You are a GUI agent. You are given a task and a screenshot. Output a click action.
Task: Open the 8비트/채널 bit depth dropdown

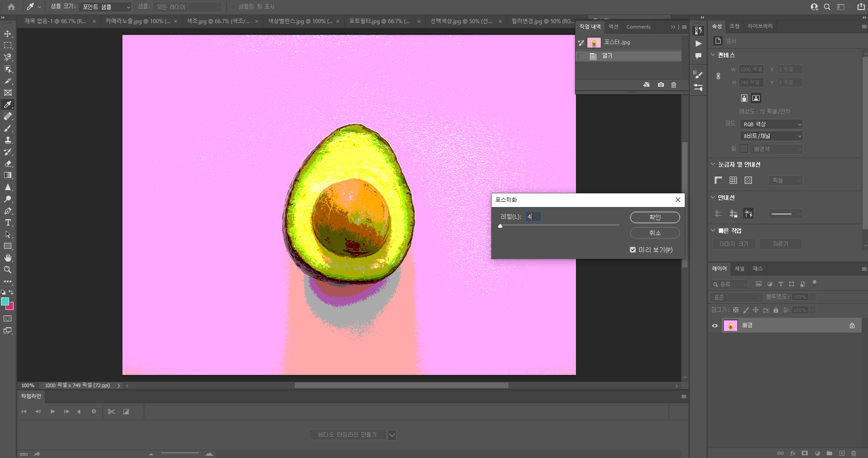point(771,136)
